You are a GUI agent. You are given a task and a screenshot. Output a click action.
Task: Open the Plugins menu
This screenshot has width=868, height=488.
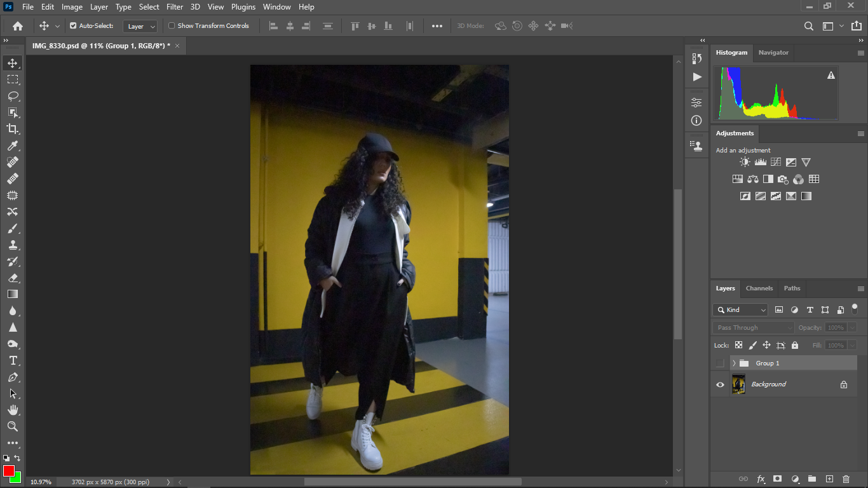coord(243,7)
